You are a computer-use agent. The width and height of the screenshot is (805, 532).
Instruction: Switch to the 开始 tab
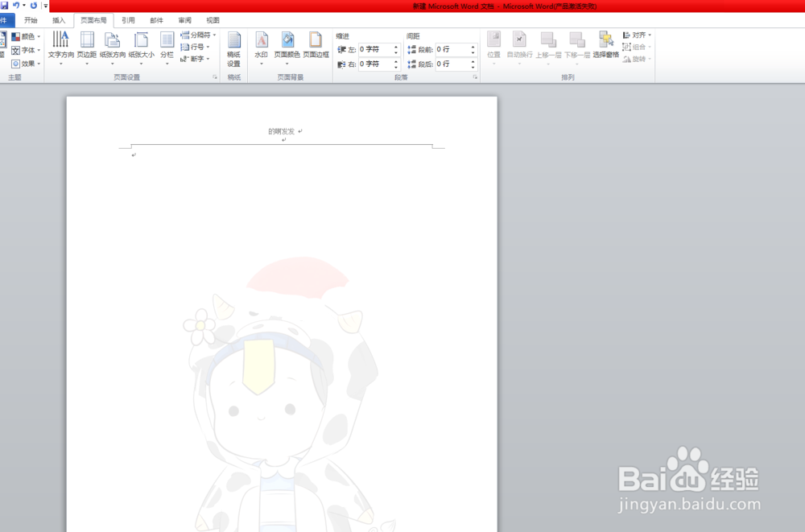tap(31, 20)
